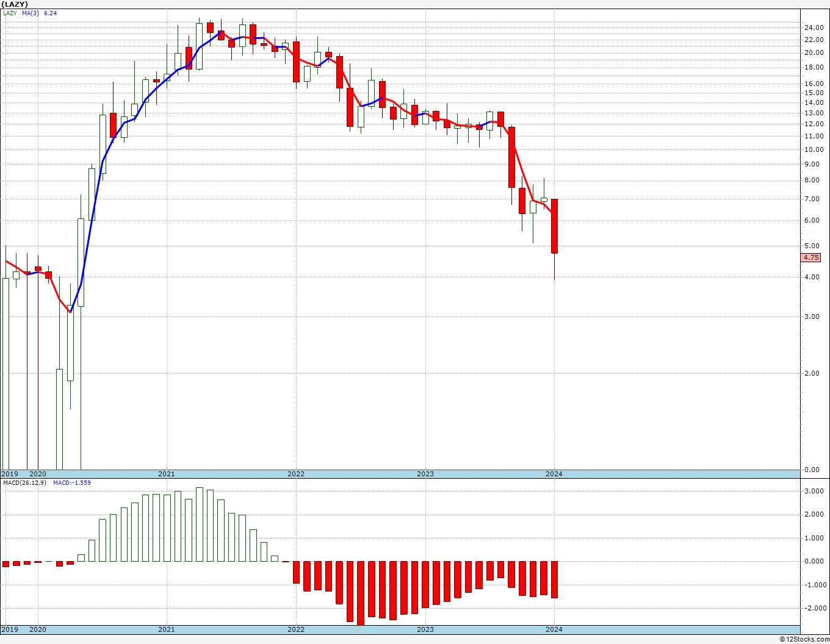The height and width of the screenshot is (644, 830).
Task: Select the 15.00 price axis label
Action: click(x=814, y=93)
